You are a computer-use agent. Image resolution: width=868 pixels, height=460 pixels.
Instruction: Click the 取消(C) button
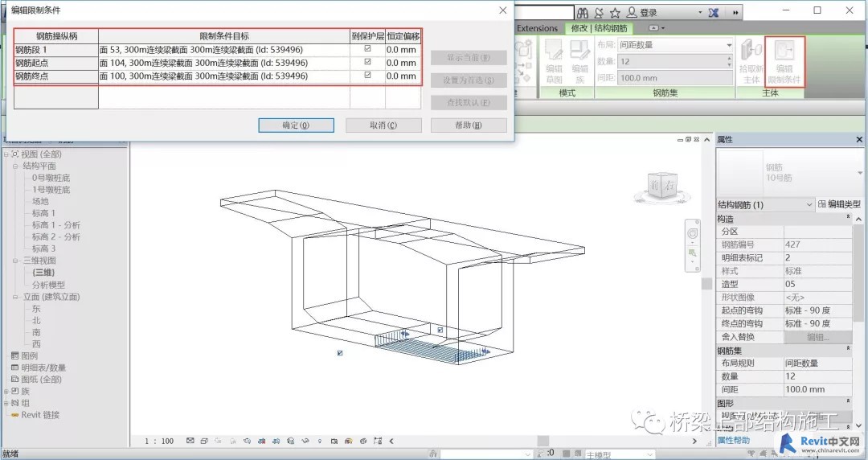click(x=383, y=125)
